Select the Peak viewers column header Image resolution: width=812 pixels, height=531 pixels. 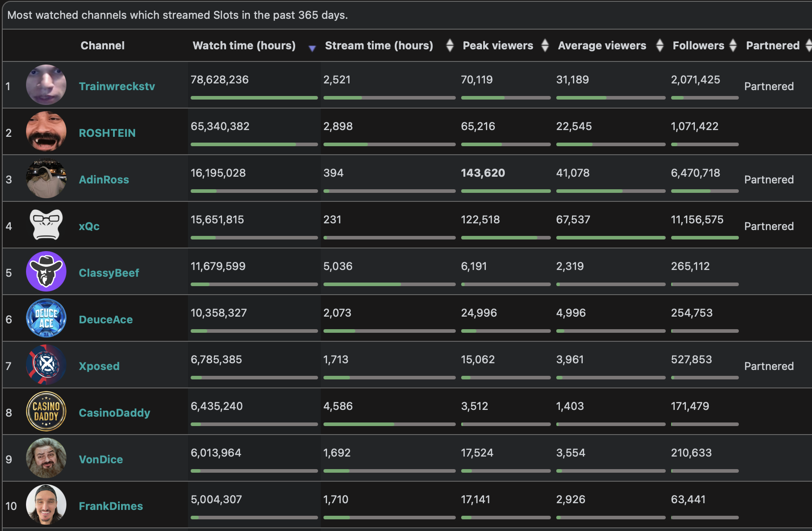tap(497, 45)
